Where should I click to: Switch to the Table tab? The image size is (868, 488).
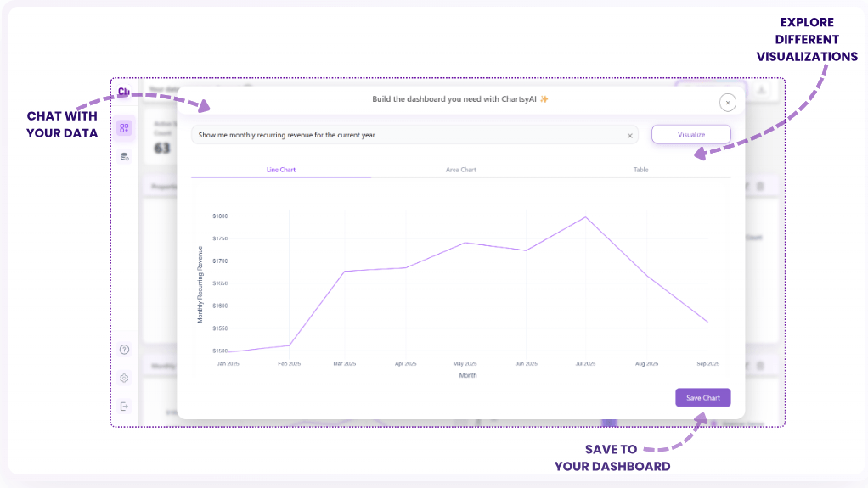click(641, 170)
